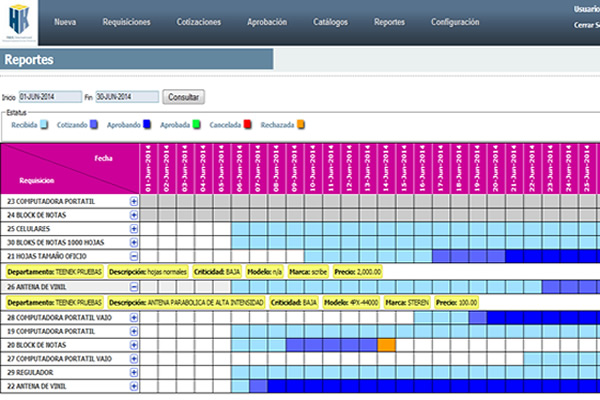
Task: Click plus icon for 19 COMPUTADORA PORTATIL
Action: point(134,331)
